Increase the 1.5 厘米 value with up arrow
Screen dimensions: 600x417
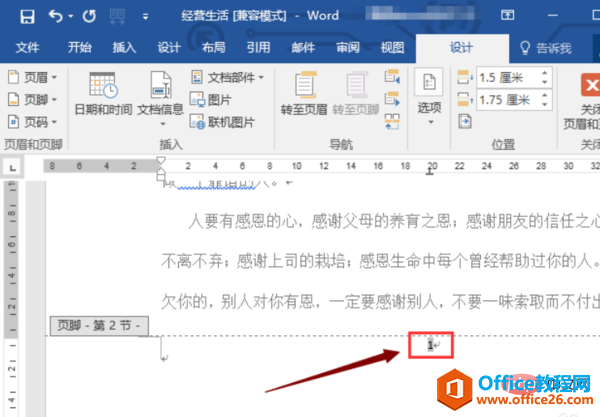[545, 73]
